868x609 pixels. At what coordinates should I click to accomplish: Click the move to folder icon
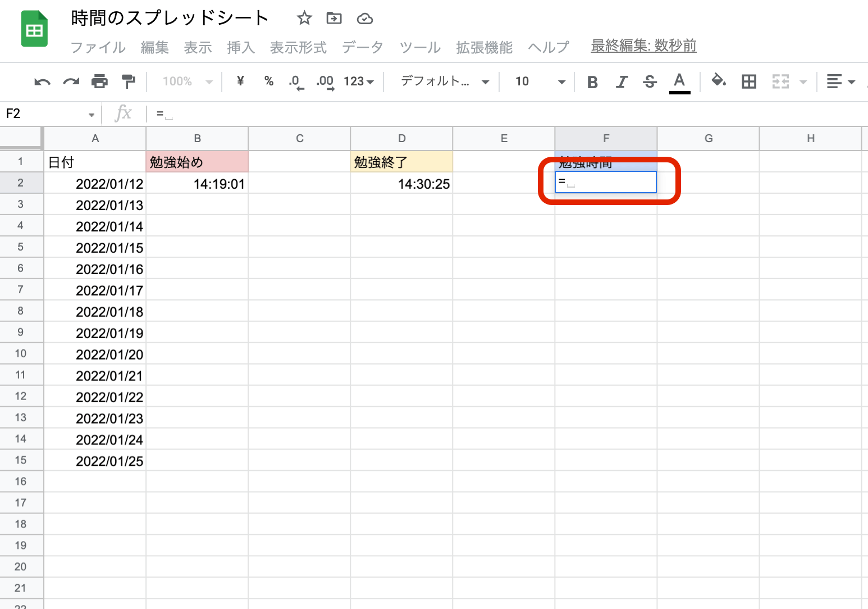coord(334,19)
